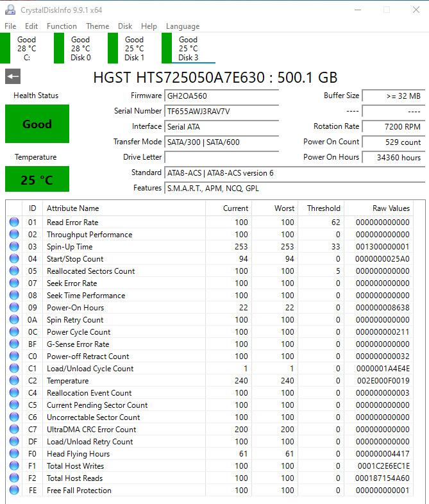Screen dimensions: 429x504
Task: Click the Attribute Name column header
Action: [124, 208]
